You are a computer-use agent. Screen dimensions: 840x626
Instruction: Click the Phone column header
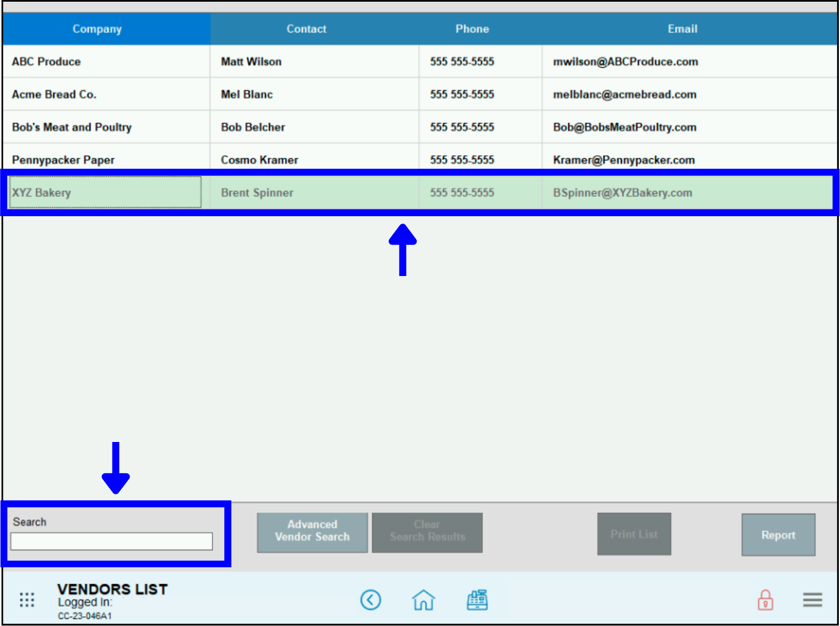(472, 28)
